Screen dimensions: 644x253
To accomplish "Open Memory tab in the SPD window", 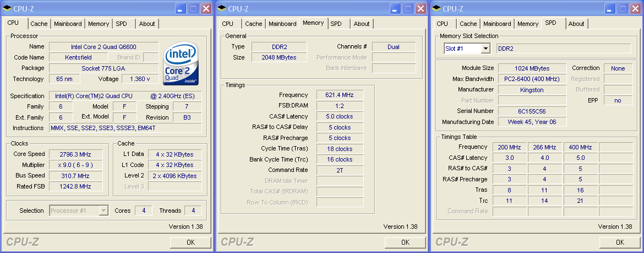I will click(528, 24).
